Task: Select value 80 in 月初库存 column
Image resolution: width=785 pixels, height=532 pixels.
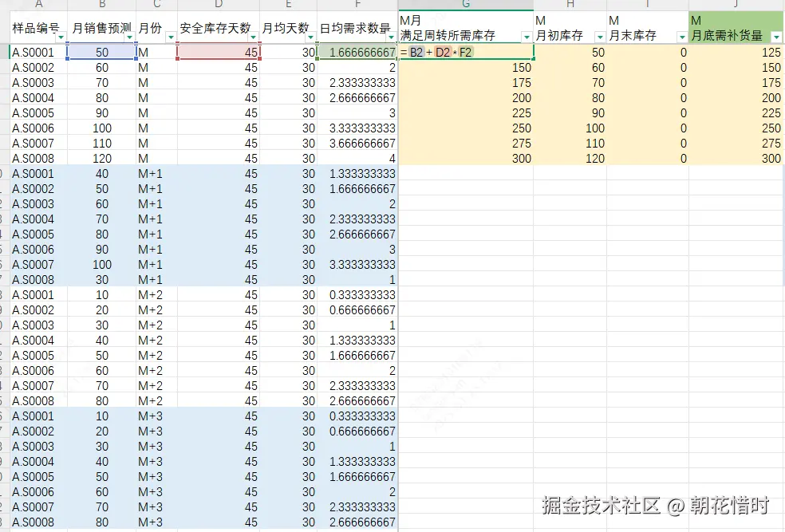Action: pos(570,98)
